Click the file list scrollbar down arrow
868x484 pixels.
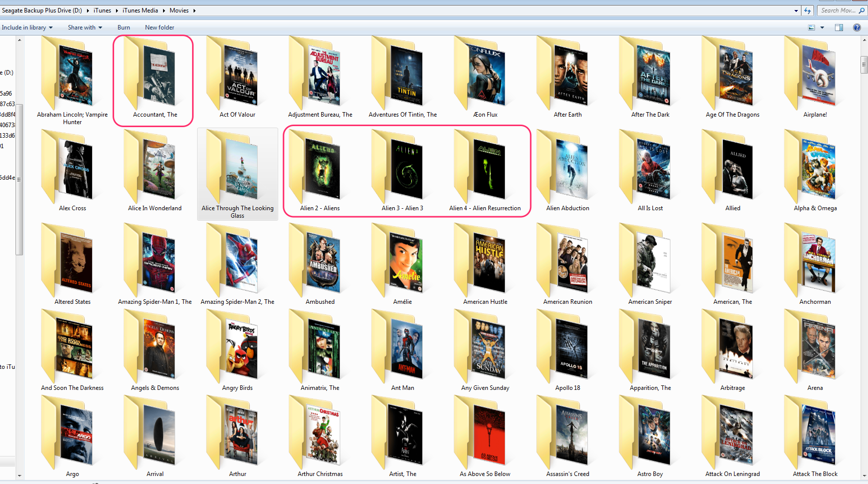point(864,476)
